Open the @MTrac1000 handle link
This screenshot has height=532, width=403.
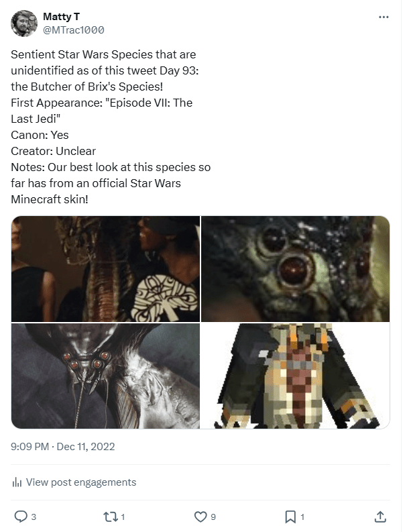click(73, 30)
